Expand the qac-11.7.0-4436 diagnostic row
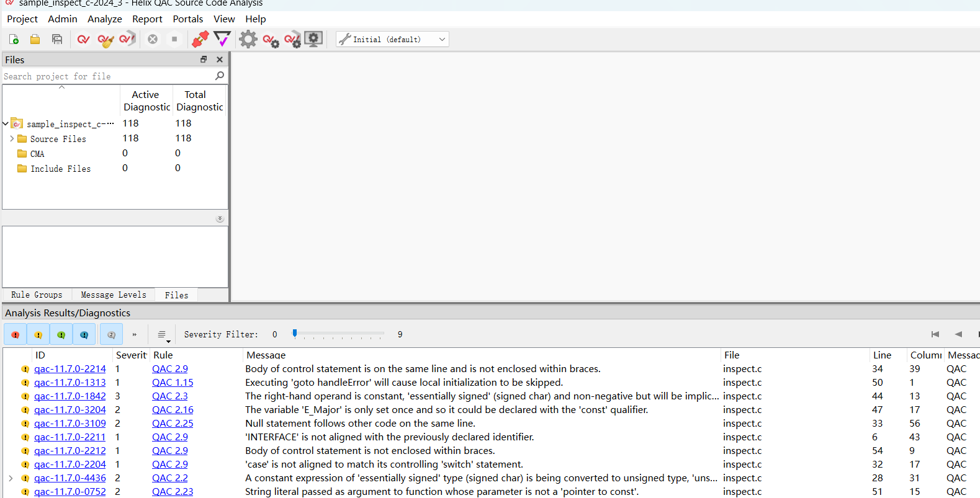This screenshot has width=980, height=498. pos(11,478)
